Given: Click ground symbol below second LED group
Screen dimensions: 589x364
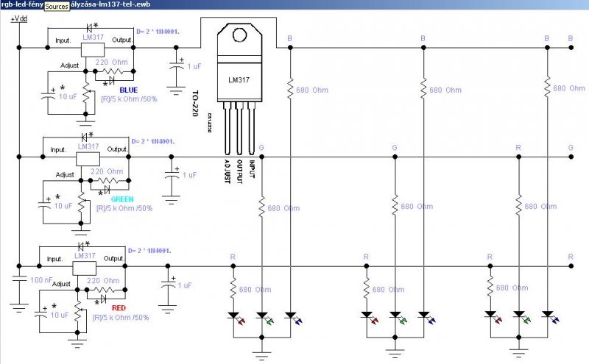Looking at the screenshot, I should [395, 354].
